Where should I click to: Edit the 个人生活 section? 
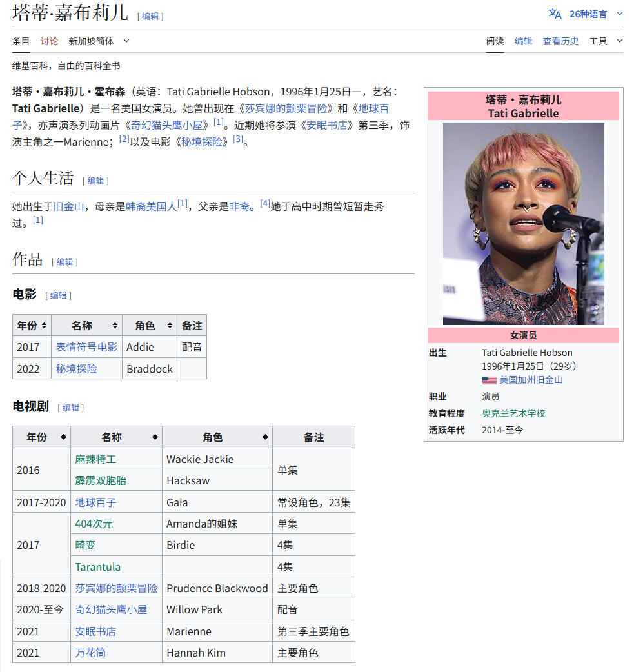(95, 181)
